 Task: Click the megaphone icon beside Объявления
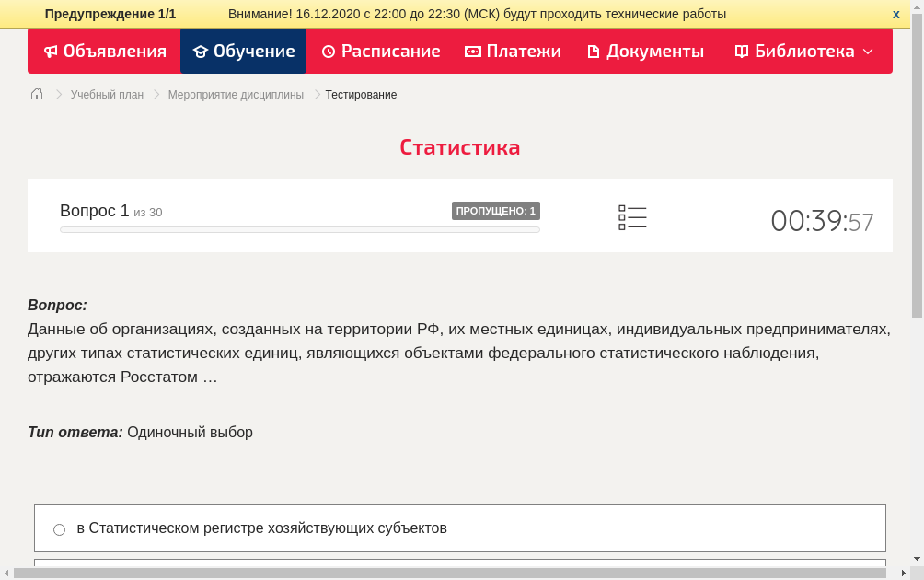pyautogui.click(x=51, y=52)
